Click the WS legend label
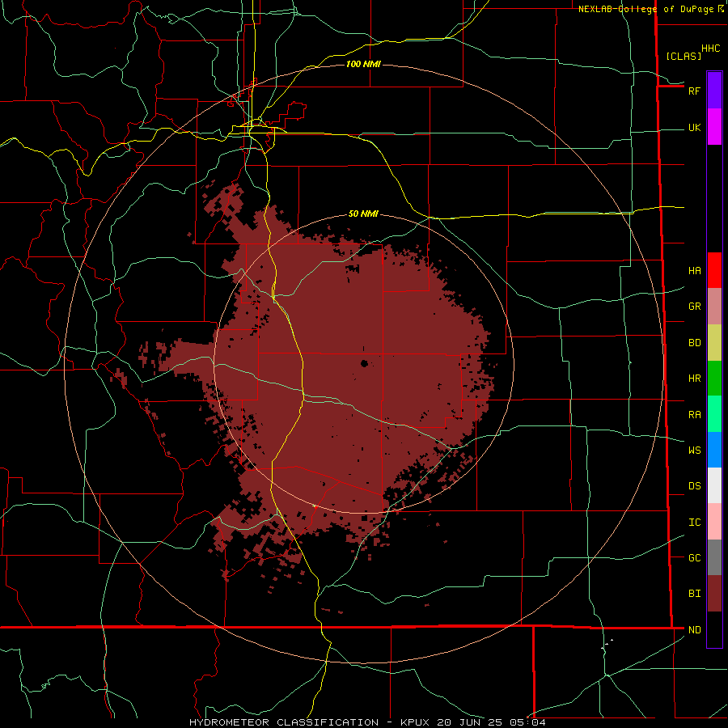The width and height of the screenshot is (728, 728). pyautogui.click(x=694, y=451)
